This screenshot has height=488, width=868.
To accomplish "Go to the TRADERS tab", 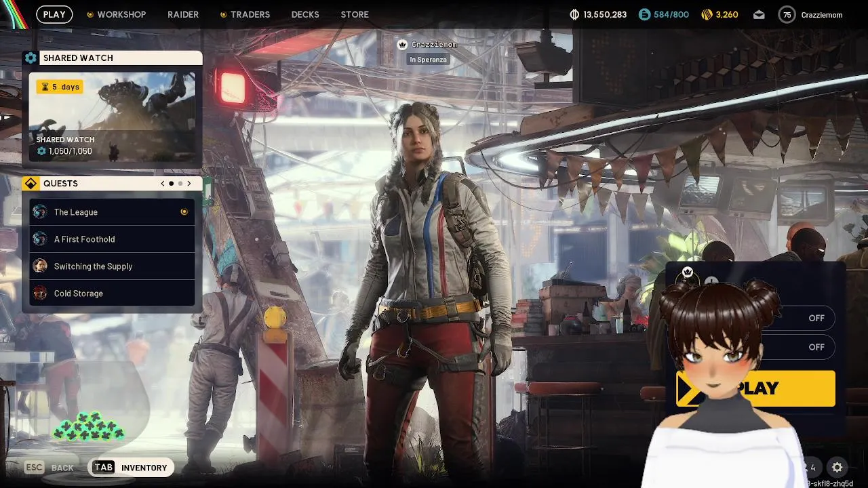I will pyautogui.click(x=250, y=14).
